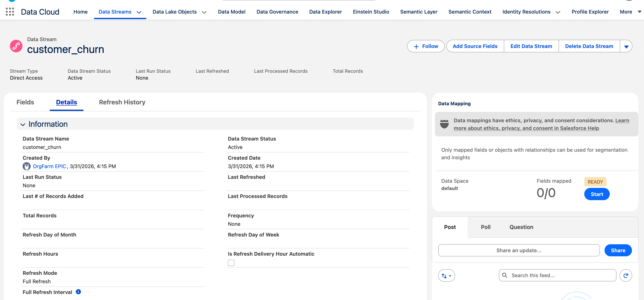Click the search magnifier in feed search
644x300 pixels.
(x=505, y=275)
